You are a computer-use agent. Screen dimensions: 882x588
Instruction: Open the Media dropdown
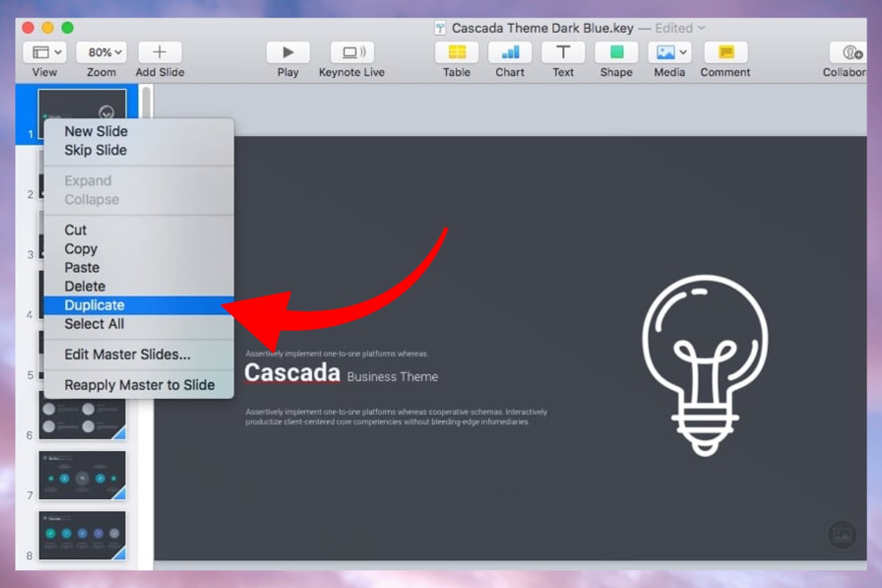(670, 52)
